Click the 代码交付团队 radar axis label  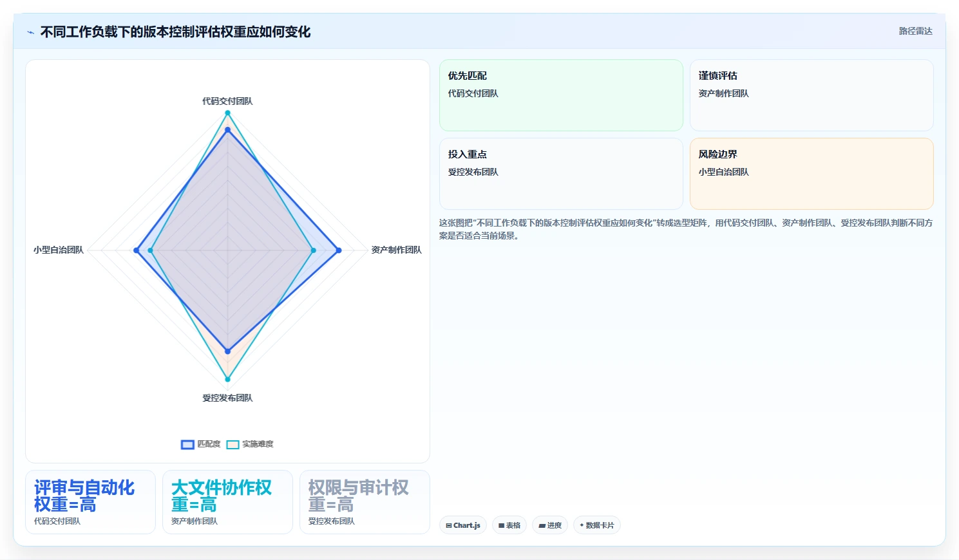point(227,101)
